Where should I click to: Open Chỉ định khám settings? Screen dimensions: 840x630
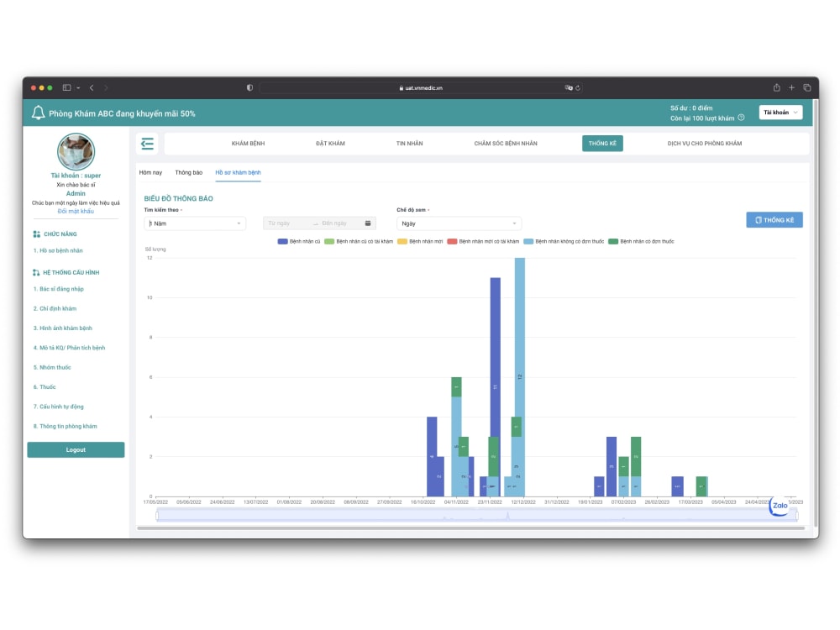tap(55, 308)
